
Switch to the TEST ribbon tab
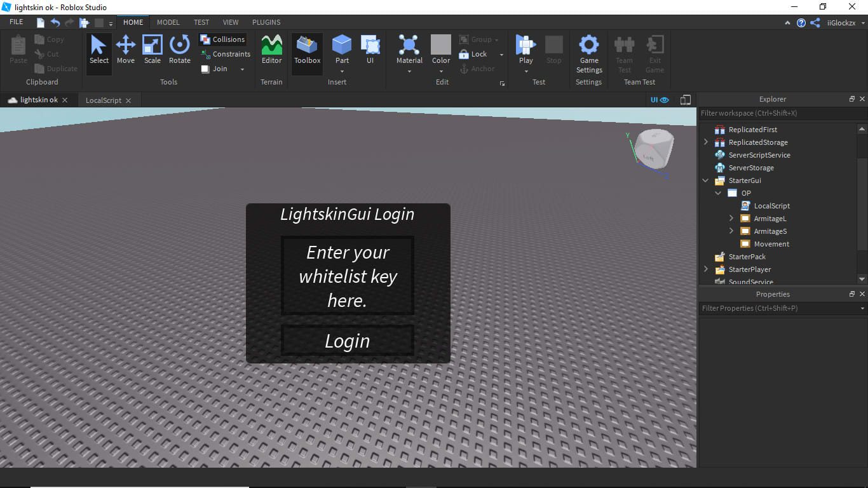(x=201, y=22)
